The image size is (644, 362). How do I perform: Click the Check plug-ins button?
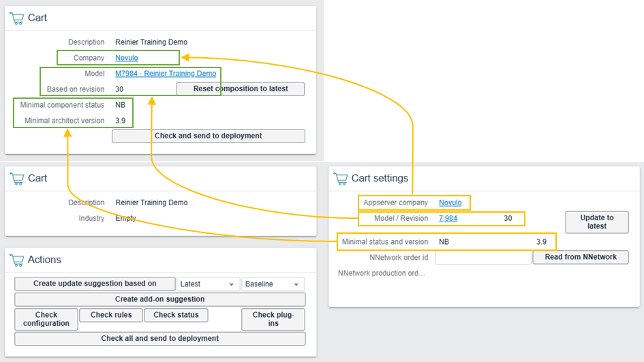coord(273,319)
